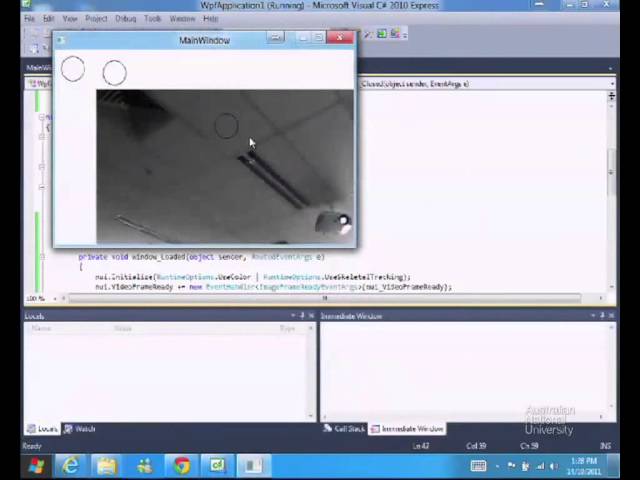Click the editor split handle above scrollbar

click(611, 96)
